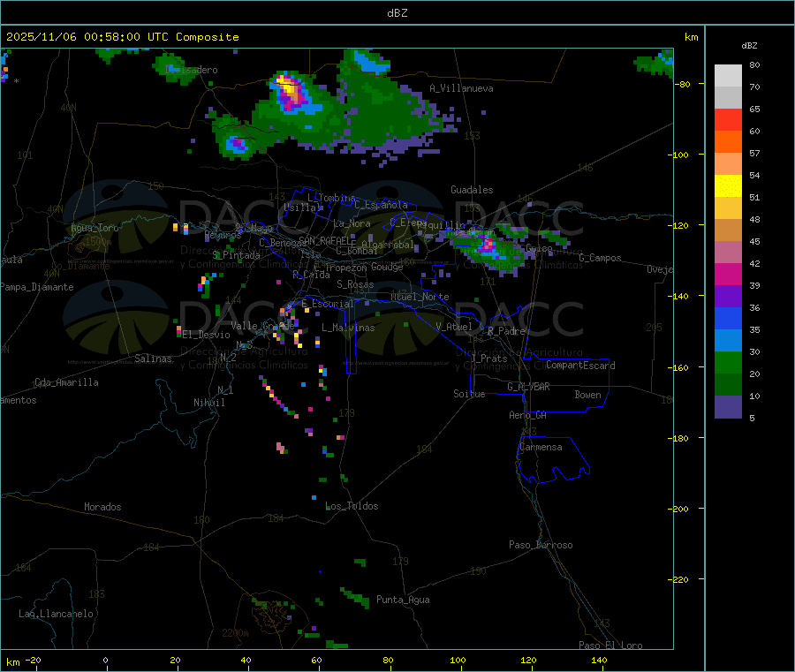Click the 80 dBZ light gray legend swatch

pos(728,76)
